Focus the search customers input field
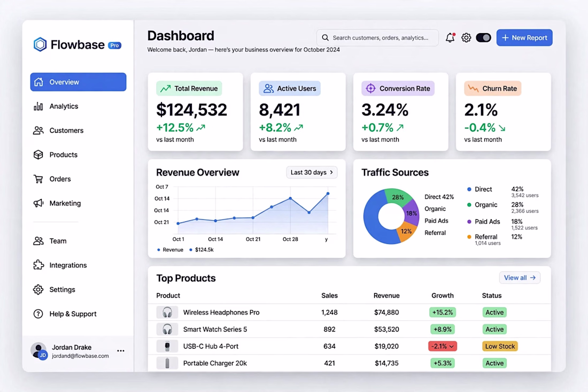The width and height of the screenshot is (588, 392). point(377,37)
